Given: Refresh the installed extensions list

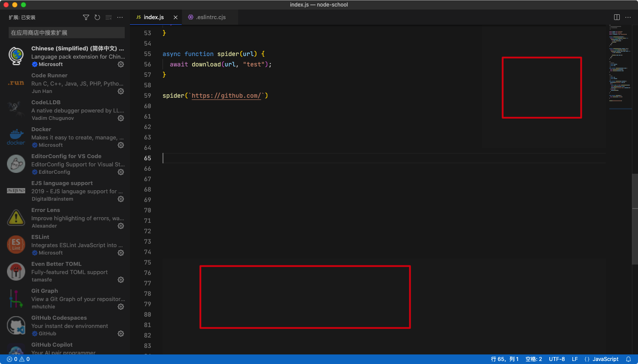Looking at the screenshot, I should (x=97, y=17).
